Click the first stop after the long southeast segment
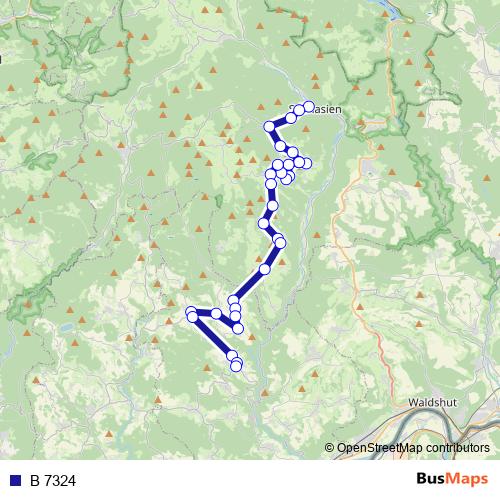The width and height of the screenshot is (500, 500). click(x=232, y=356)
